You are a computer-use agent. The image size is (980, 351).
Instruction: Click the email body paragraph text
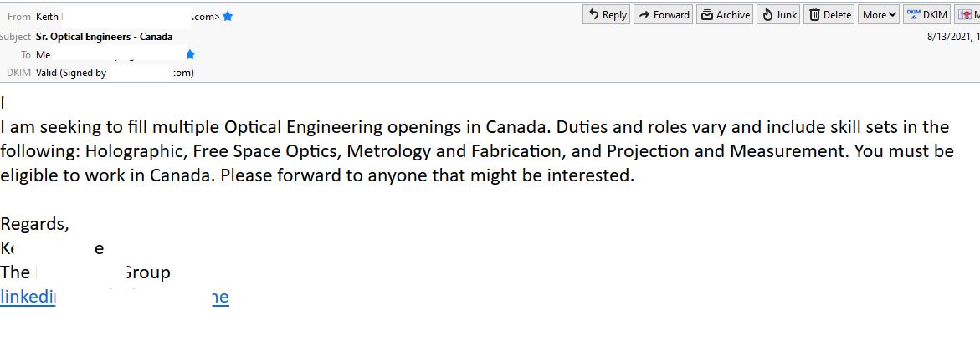pyautogui.click(x=477, y=151)
